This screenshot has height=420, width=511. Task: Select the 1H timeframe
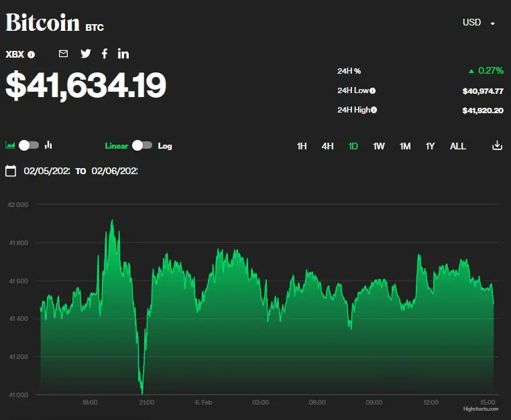pyautogui.click(x=302, y=146)
